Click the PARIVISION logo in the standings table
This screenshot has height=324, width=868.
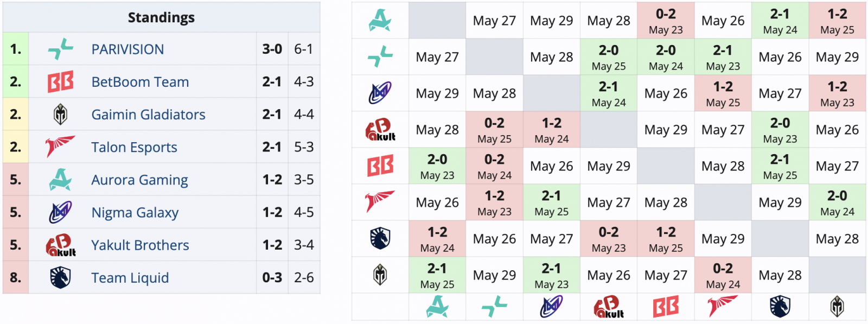point(60,49)
